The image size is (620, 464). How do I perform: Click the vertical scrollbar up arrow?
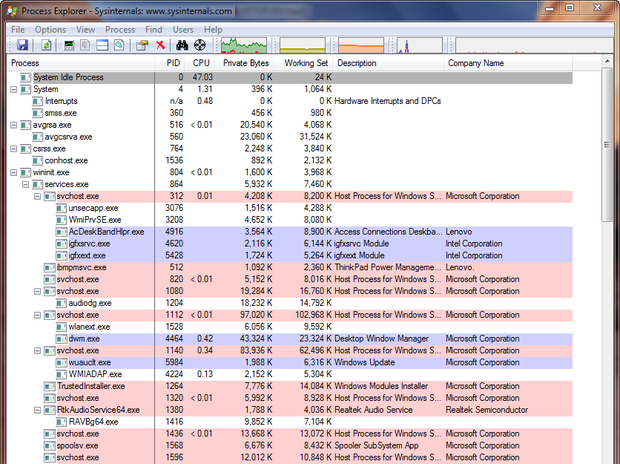(607, 61)
